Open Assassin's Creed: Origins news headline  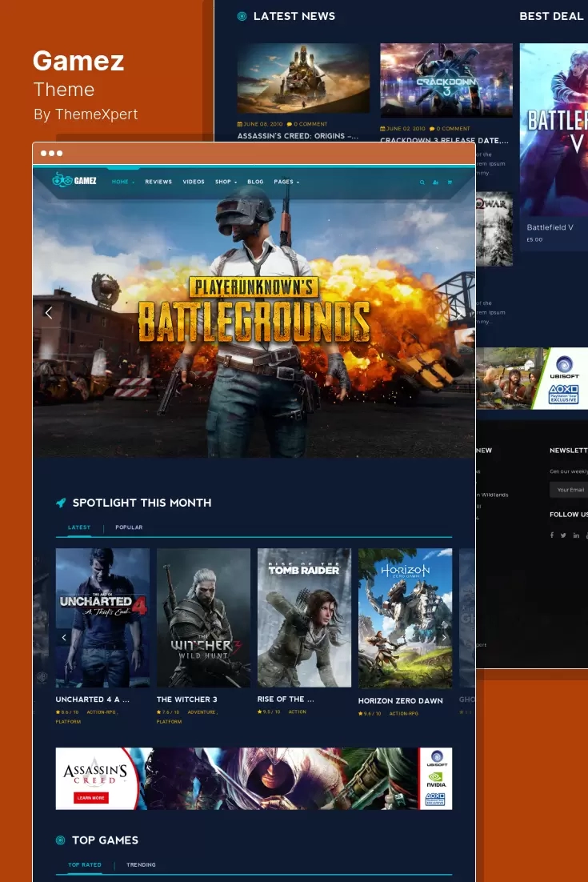coord(298,136)
